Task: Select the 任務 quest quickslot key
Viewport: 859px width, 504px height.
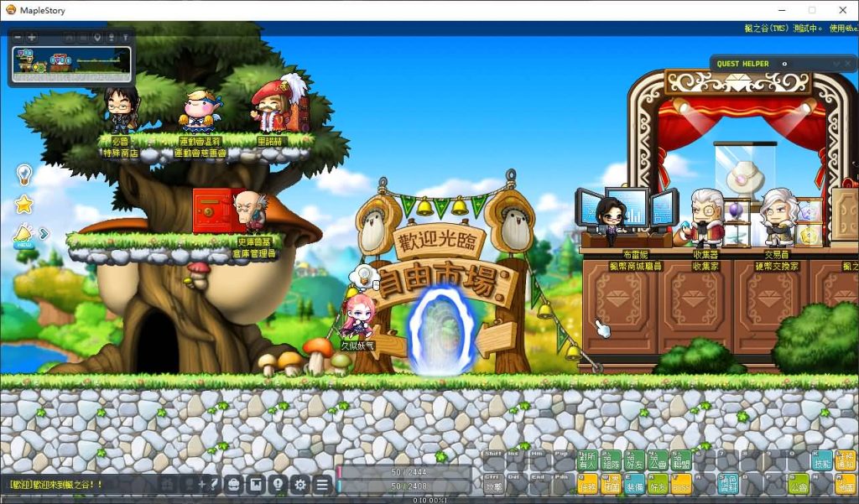Action: (586, 484)
